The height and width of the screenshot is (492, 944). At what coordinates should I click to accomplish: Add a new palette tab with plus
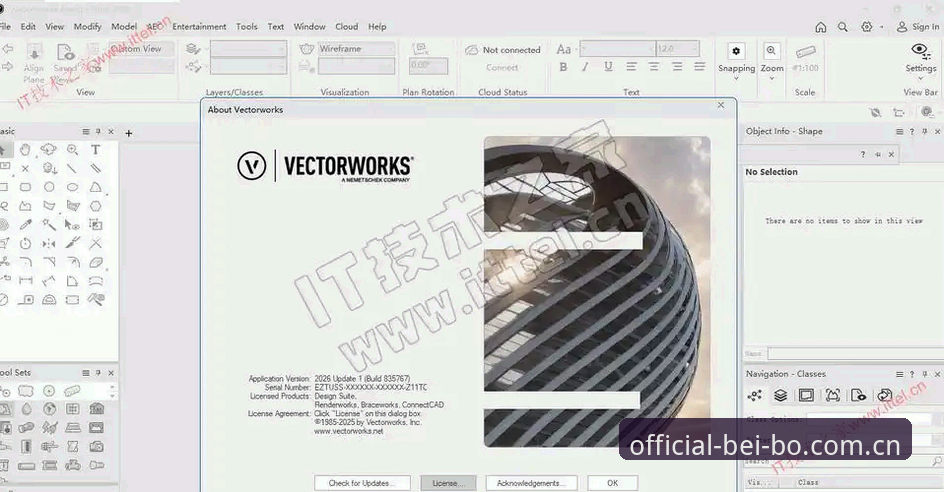pos(128,133)
